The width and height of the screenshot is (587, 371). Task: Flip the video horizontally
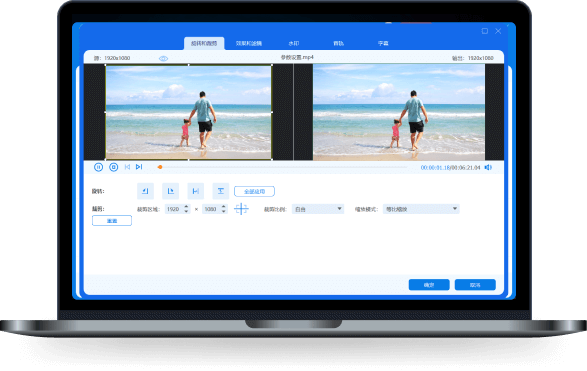[195, 191]
